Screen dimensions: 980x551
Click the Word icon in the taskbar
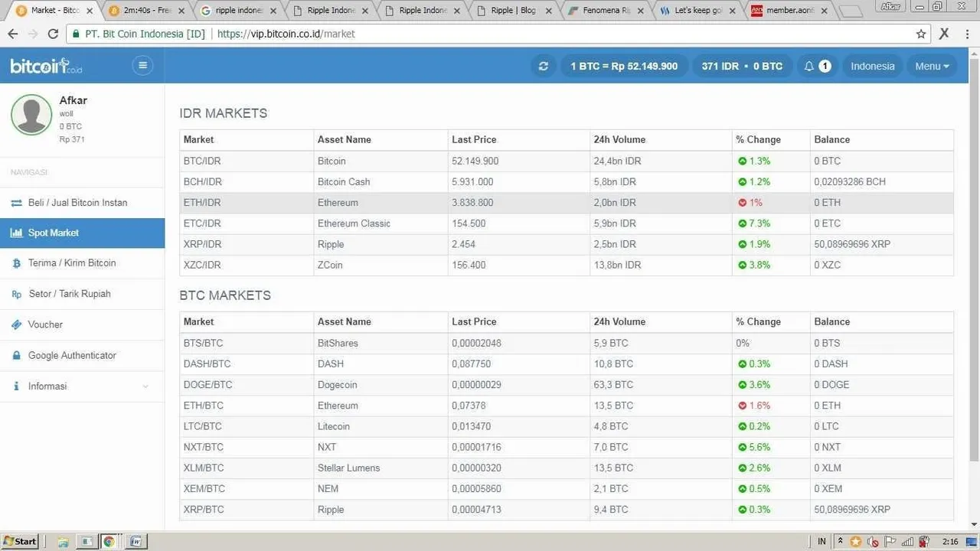pyautogui.click(x=134, y=542)
